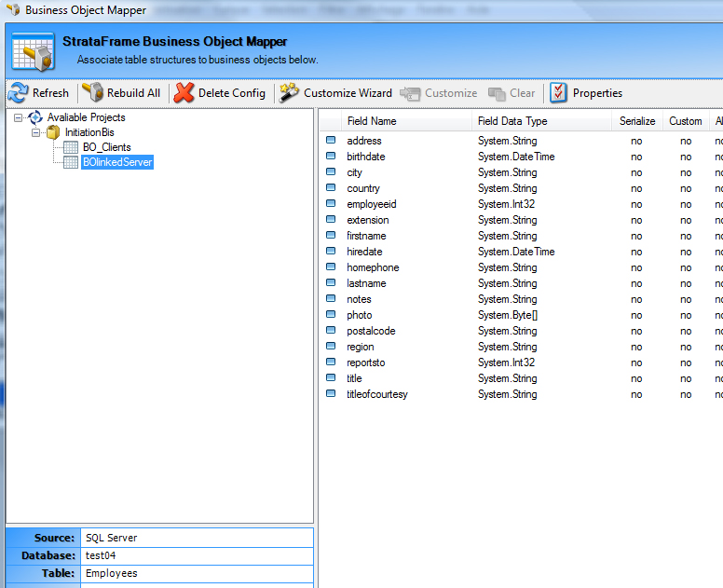Sort by the Field Name column header
This screenshot has height=588, width=723.
point(371,121)
